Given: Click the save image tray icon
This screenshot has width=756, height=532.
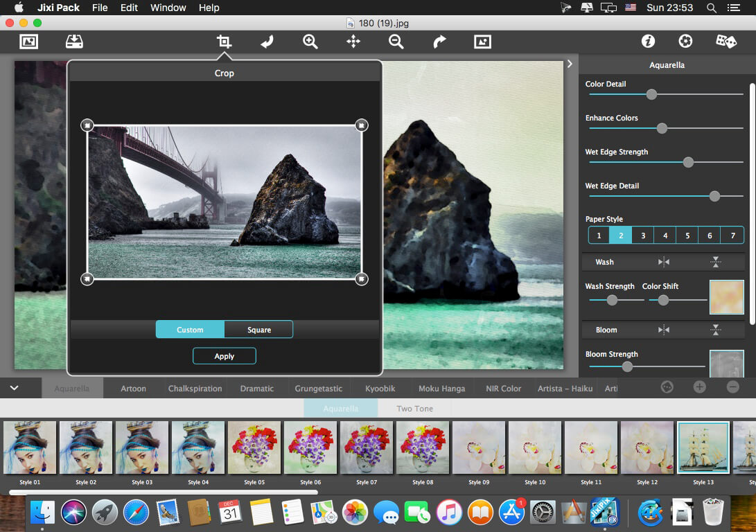Looking at the screenshot, I should tap(74, 42).
